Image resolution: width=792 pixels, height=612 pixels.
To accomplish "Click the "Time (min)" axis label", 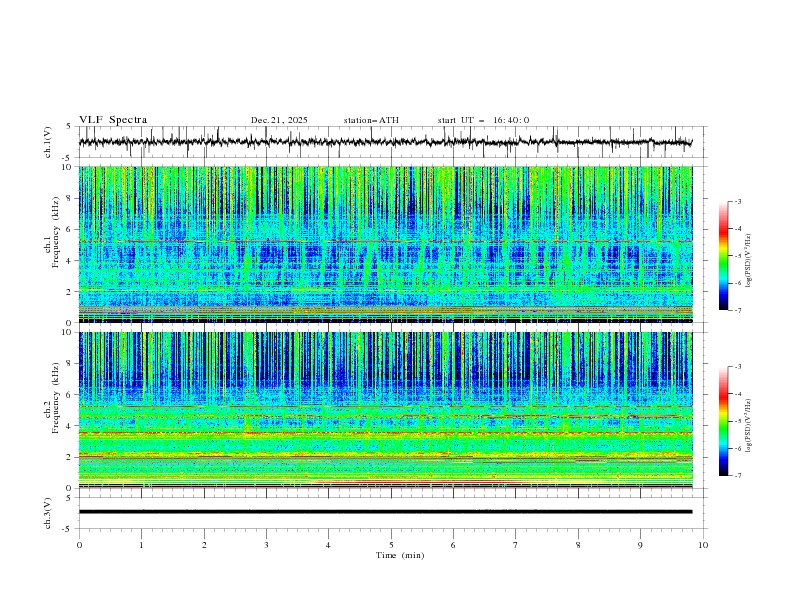I will (400, 555).
